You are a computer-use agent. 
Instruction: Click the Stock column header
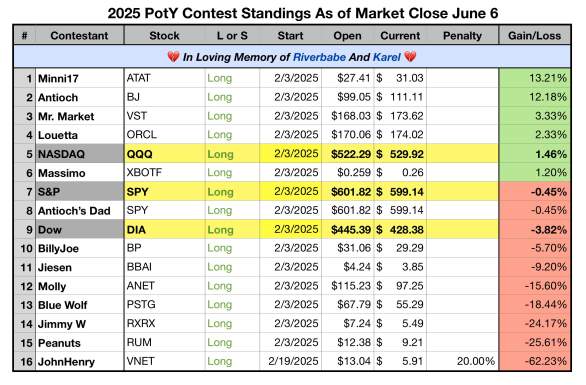[x=164, y=36]
